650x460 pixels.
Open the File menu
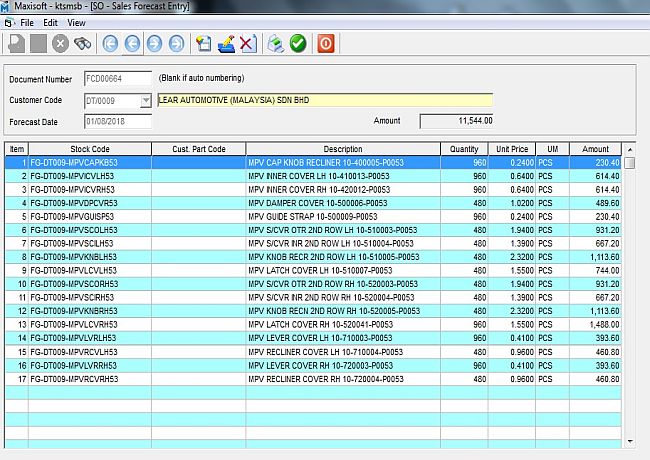[26, 22]
